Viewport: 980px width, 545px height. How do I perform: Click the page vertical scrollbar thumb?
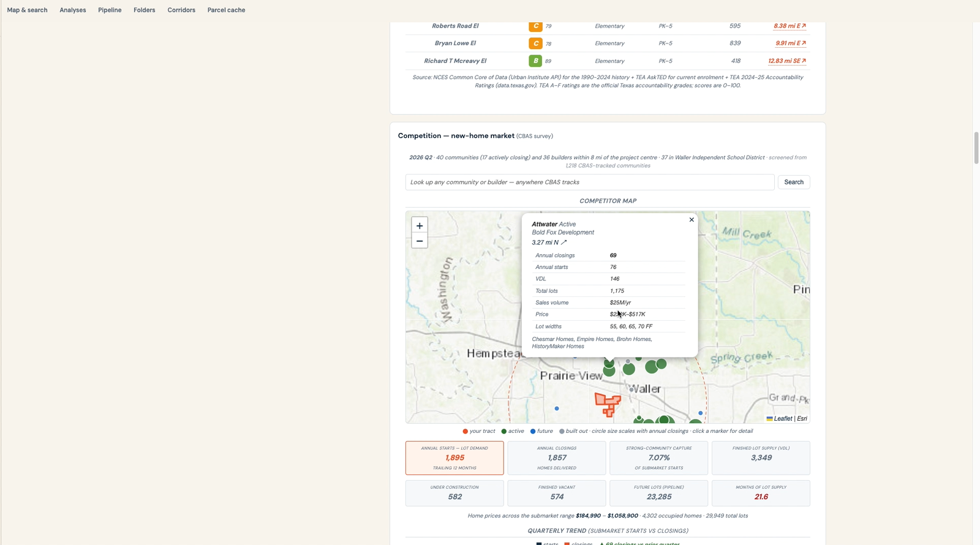pyautogui.click(x=976, y=148)
